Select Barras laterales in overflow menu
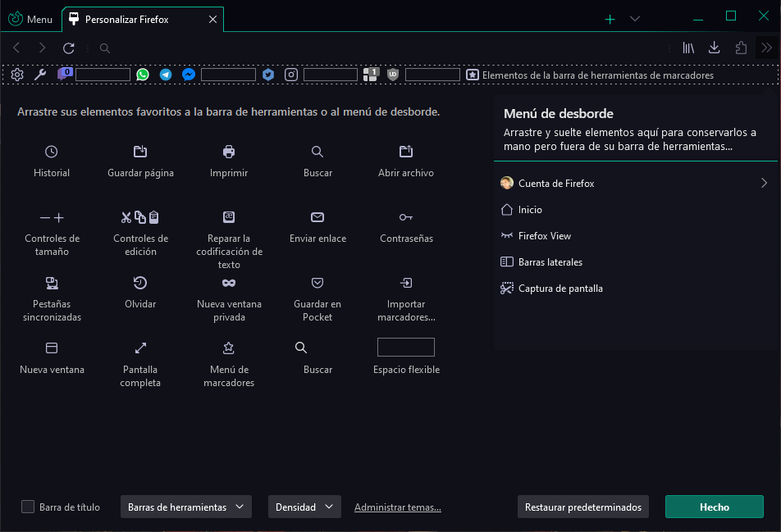This screenshot has width=781, height=532. coord(636,262)
